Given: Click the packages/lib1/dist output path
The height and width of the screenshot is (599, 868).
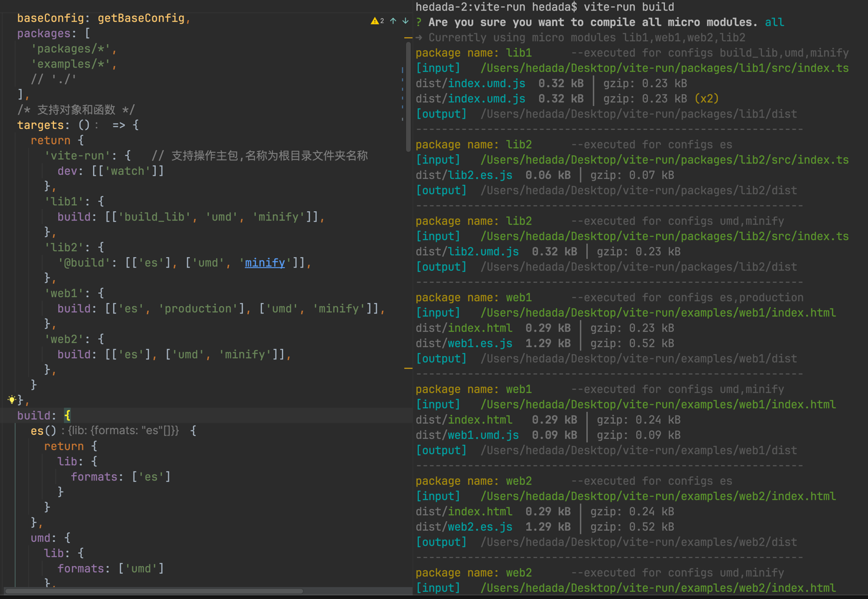Looking at the screenshot, I should click(639, 114).
